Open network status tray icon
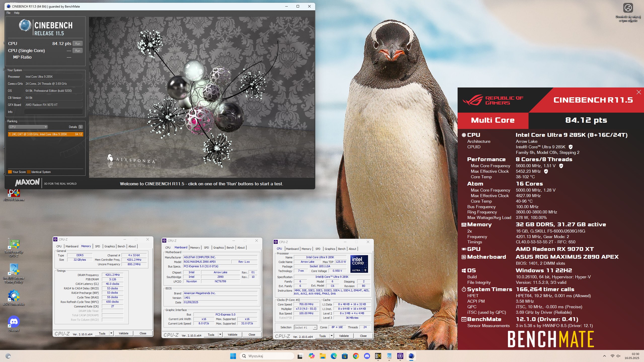Image resolution: width=644 pixels, height=362 pixels. (612, 356)
